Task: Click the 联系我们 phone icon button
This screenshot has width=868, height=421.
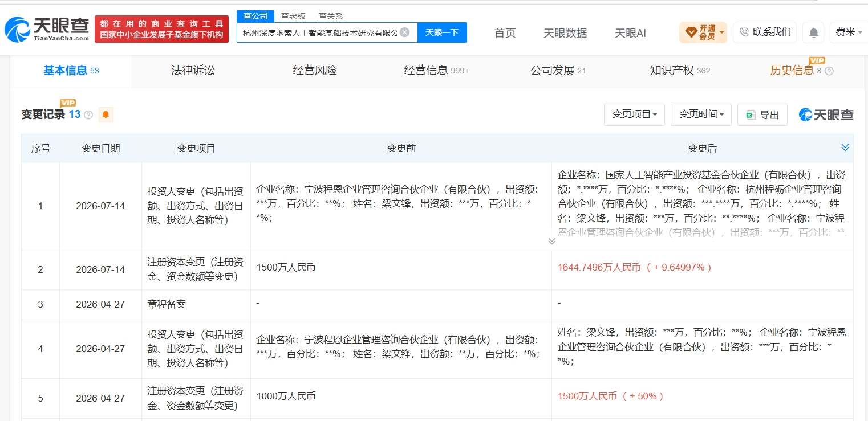Action: 765,32
